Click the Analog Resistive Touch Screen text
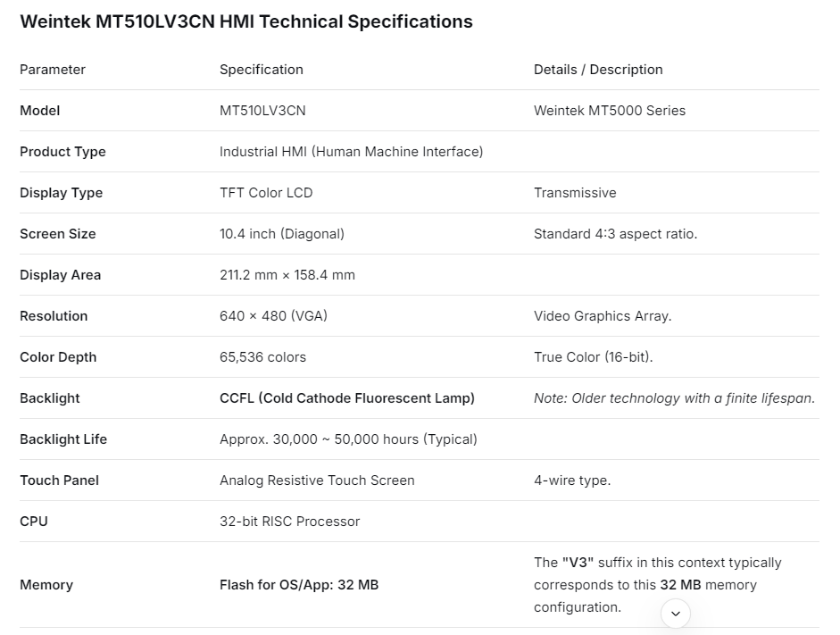Image resolution: width=840 pixels, height=635 pixels. (317, 480)
